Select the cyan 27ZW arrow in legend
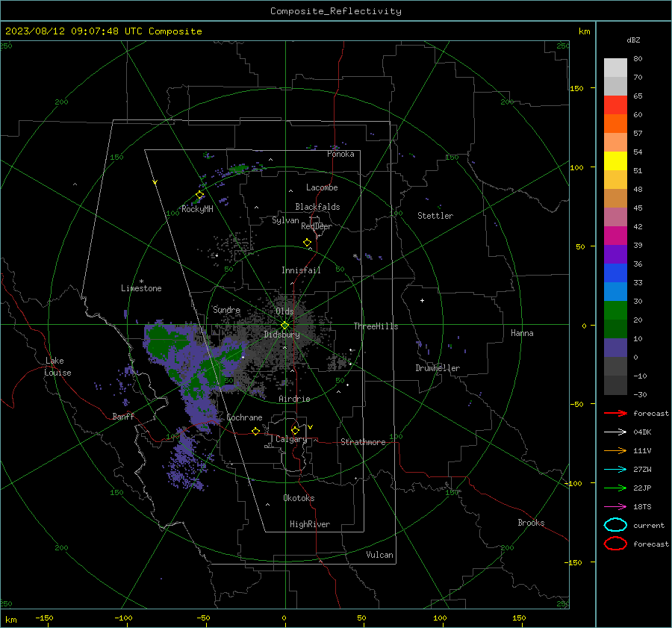672x628 pixels. tap(615, 470)
